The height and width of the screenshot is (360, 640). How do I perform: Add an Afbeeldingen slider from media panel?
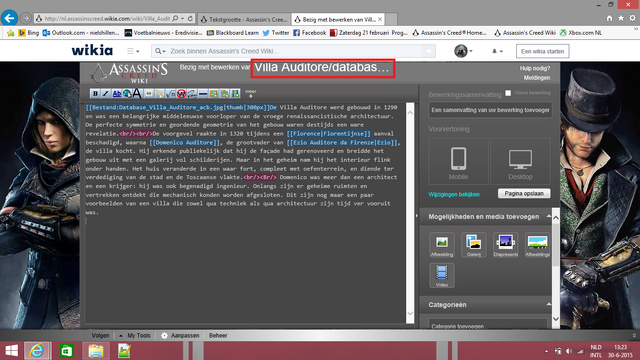[x=537, y=245]
